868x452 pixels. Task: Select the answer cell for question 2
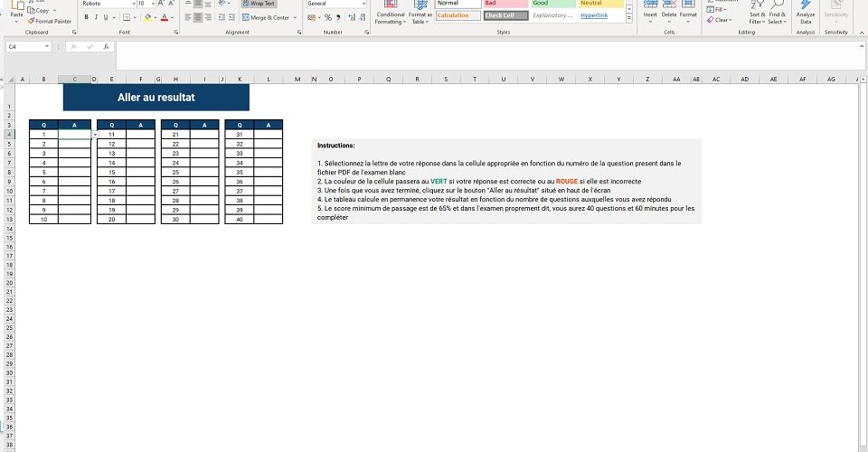[75, 144]
